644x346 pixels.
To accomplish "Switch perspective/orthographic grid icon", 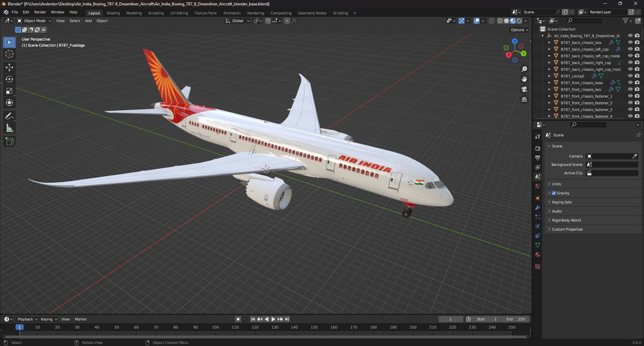I will [x=524, y=100].
